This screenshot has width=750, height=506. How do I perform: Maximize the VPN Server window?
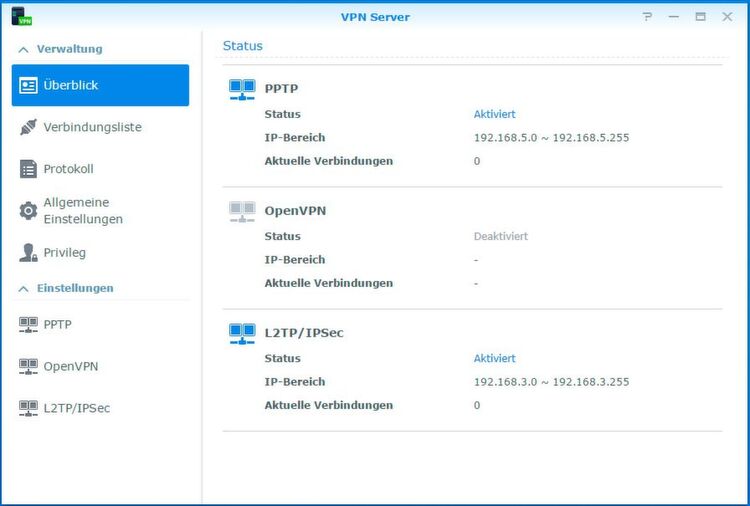(x=700, y=17)
